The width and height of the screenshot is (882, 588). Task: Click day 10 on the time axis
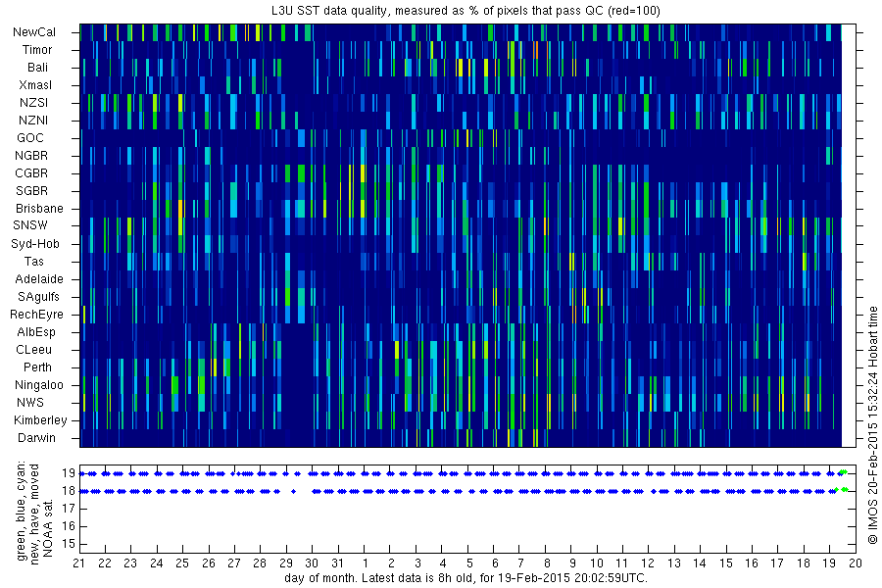tap(596, 563)
